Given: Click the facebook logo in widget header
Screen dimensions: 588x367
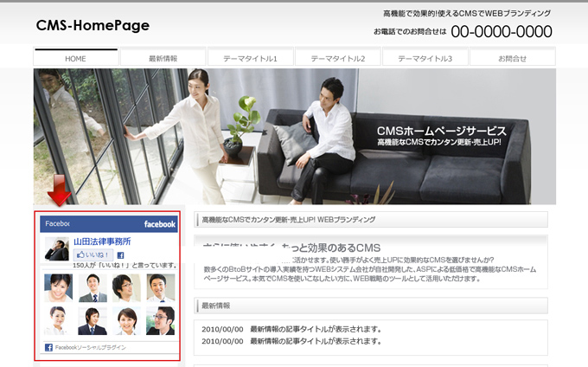Looking at the screenshot, I should pyautogui.click(x=159, y=224).
